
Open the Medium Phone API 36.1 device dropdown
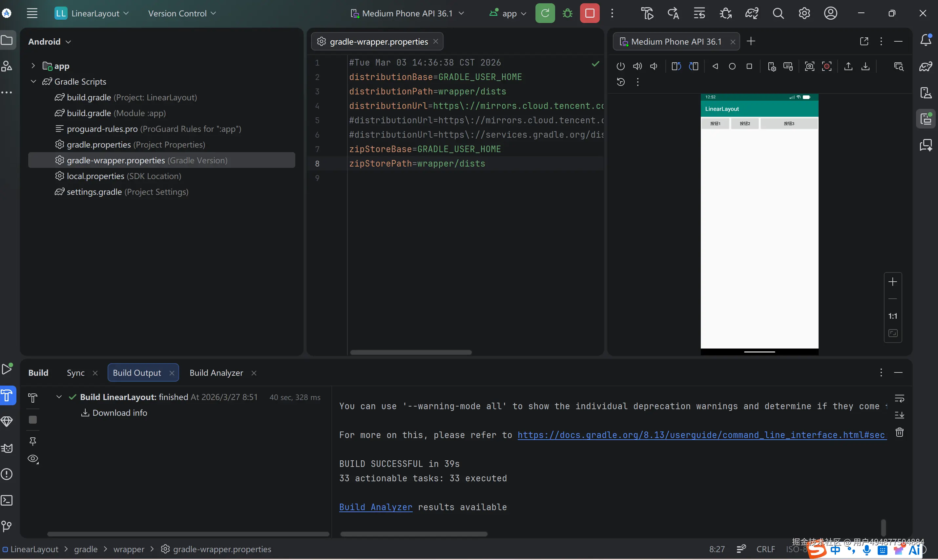(407, 13)
